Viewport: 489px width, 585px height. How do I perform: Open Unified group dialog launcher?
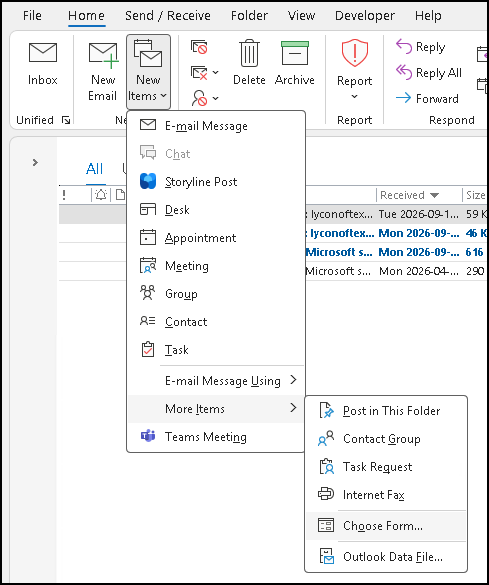pos(66,120)
